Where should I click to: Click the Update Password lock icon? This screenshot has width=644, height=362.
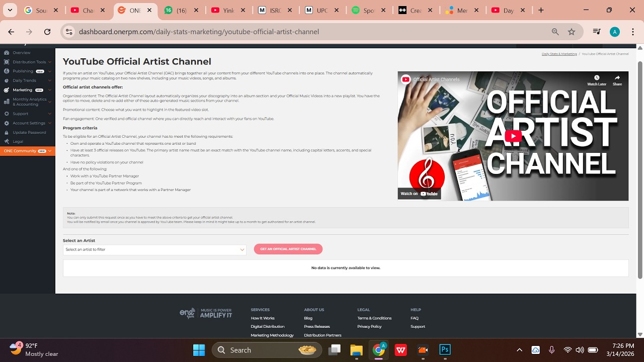(7, 132)
